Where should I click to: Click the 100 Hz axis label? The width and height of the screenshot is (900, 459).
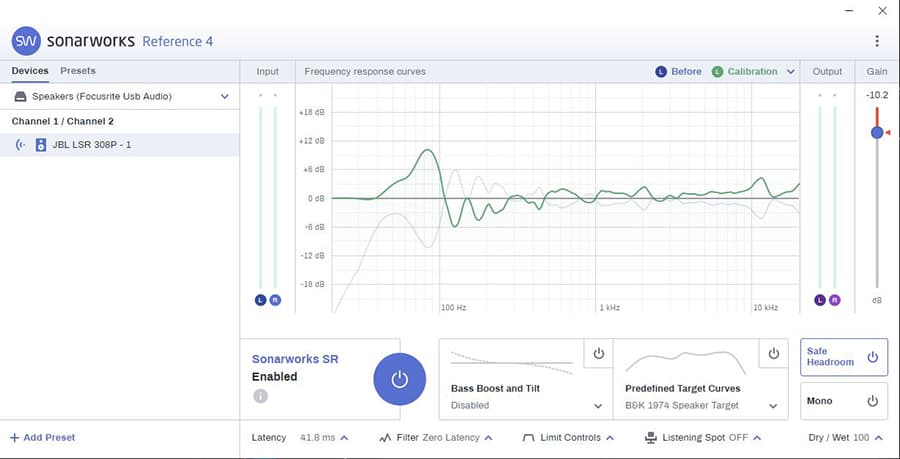(x=453, y=308)
